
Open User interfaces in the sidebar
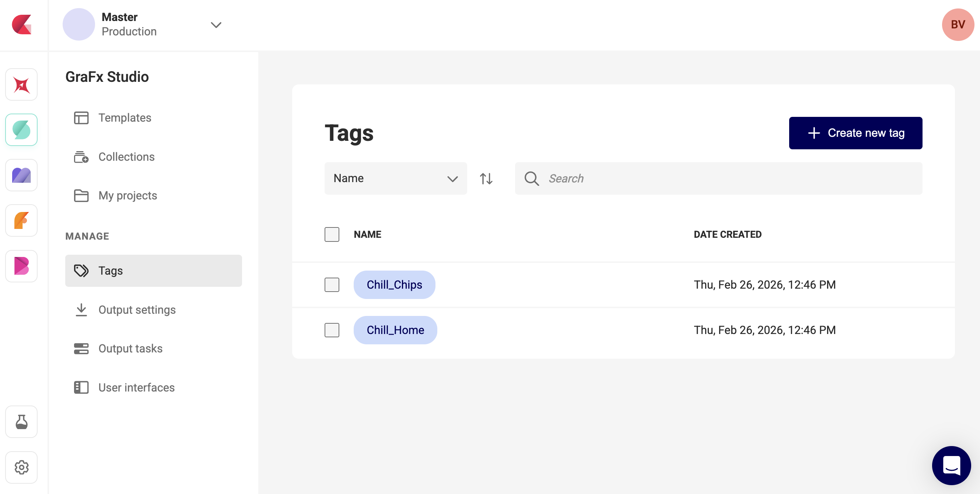[136, 387]
